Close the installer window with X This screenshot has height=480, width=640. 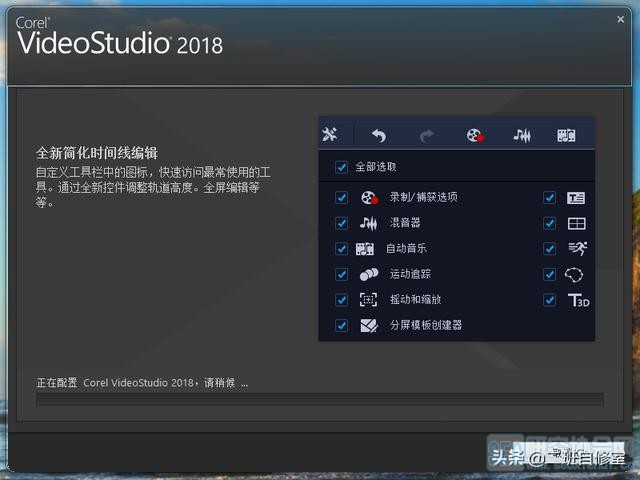click(620, 19)
